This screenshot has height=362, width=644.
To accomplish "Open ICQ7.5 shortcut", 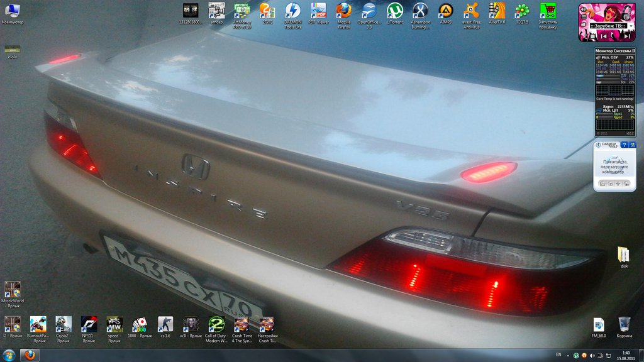I will [522, 14].
